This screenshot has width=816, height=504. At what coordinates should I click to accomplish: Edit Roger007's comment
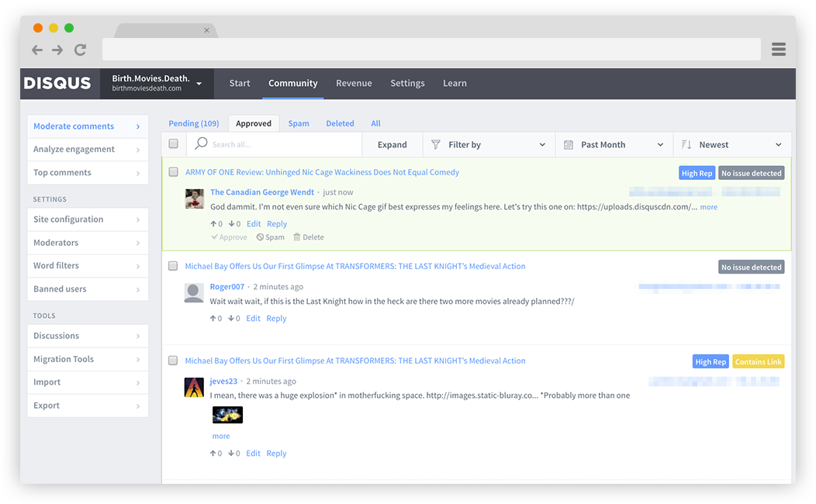254,319
